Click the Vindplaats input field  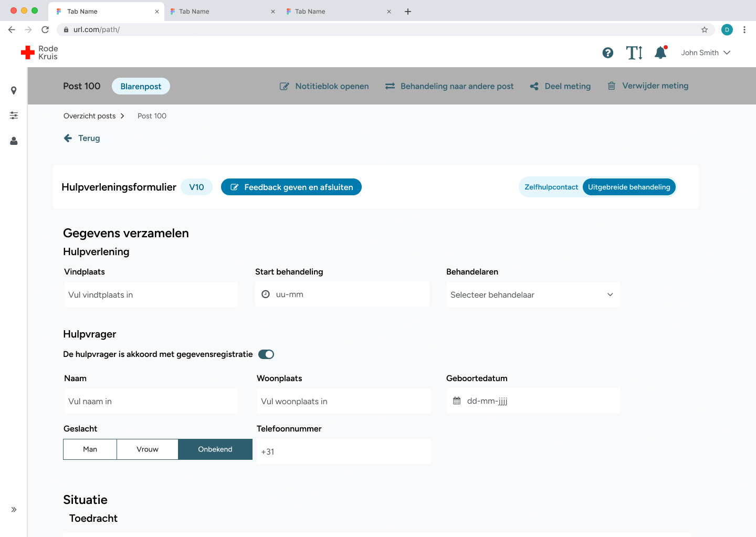tap(151, 294)
